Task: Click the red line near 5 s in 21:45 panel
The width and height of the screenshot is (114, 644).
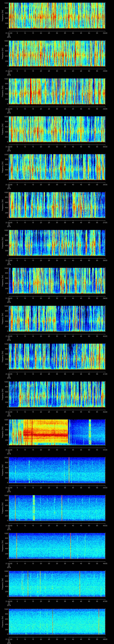Action: [17, 546]
